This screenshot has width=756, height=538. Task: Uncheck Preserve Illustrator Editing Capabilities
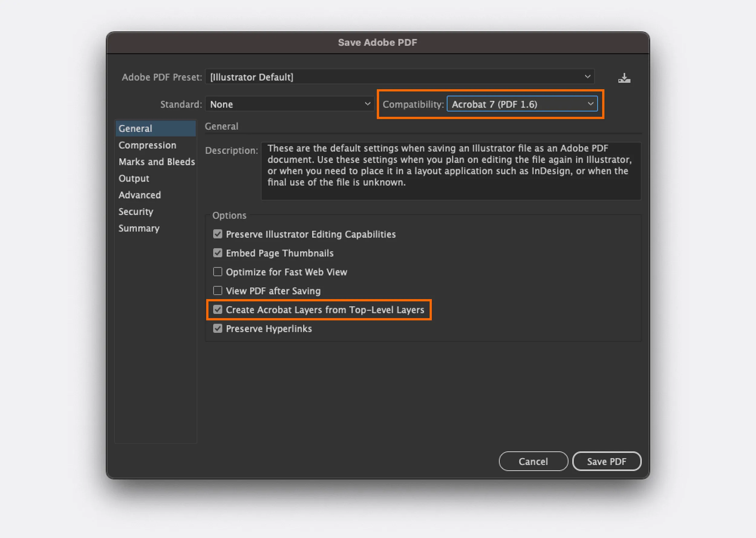[x=217, y=234]
